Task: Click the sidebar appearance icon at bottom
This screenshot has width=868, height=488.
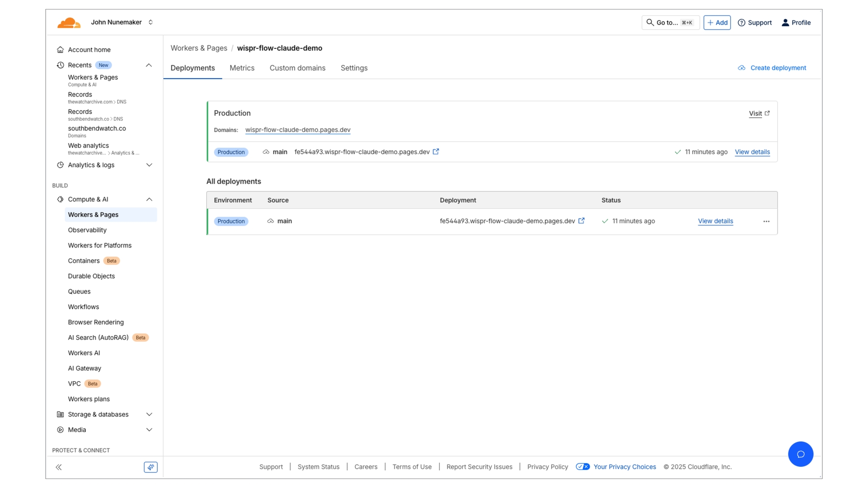Action: point(151,467)
